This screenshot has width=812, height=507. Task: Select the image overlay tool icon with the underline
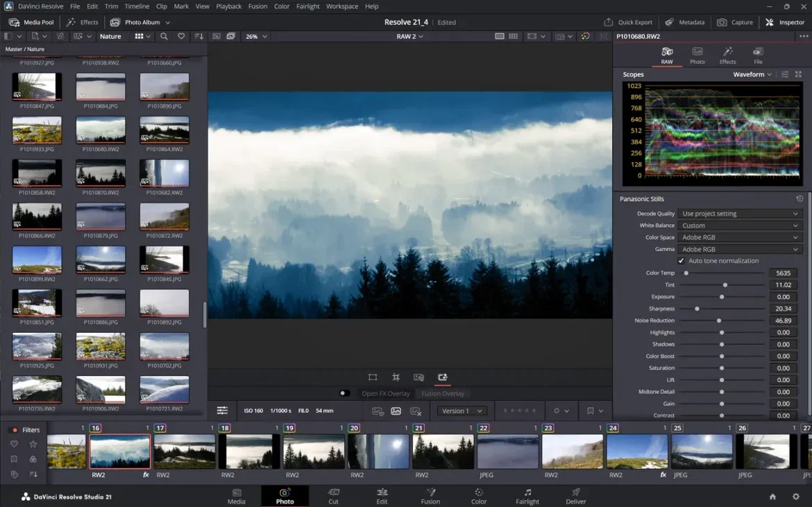pyautogui.click(x=442, y=377)
